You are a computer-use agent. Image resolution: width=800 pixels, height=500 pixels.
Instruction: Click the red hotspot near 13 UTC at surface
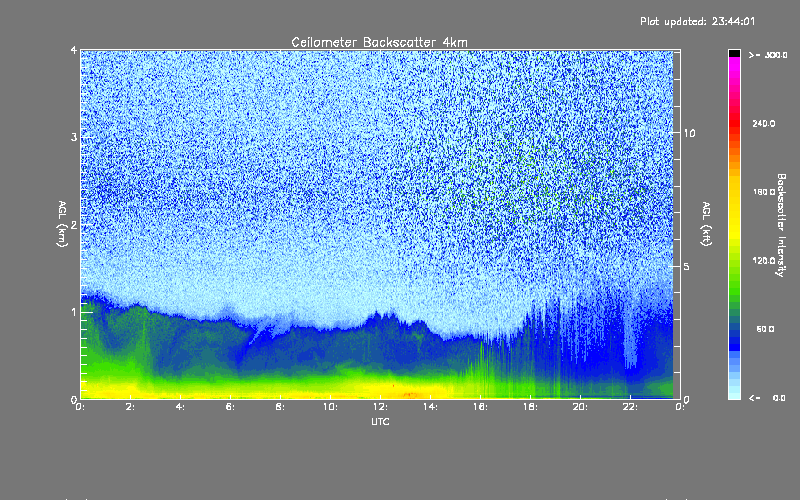(x=410, y=395)
